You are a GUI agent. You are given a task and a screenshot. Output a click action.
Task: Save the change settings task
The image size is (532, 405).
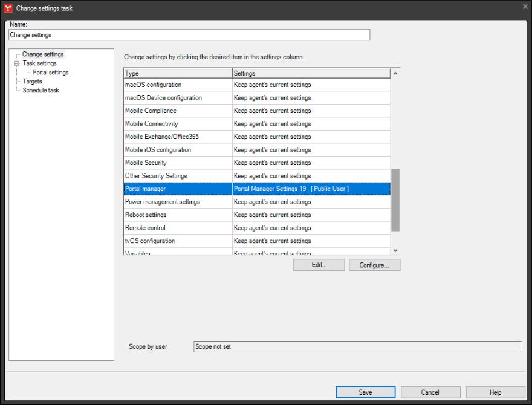366,392
